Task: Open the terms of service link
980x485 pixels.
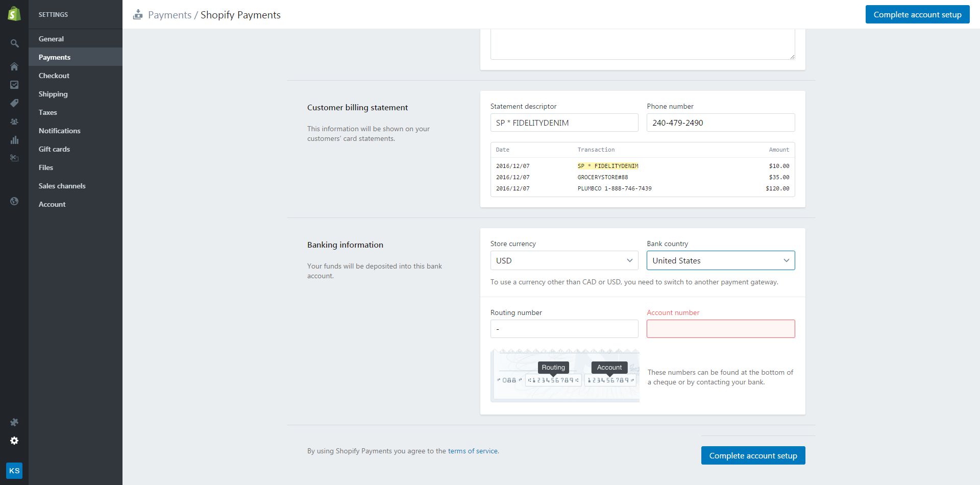Action: point(473,451)
